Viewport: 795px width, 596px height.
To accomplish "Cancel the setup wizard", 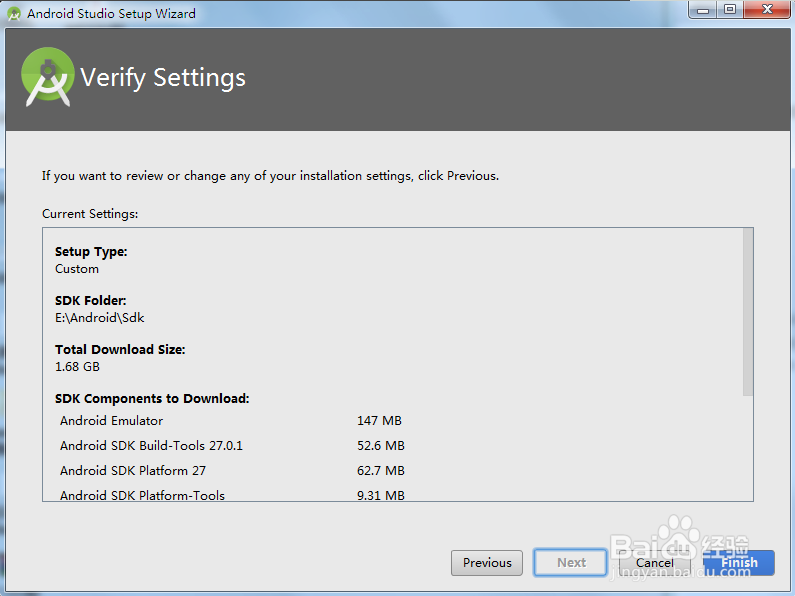I will (655, 563).
